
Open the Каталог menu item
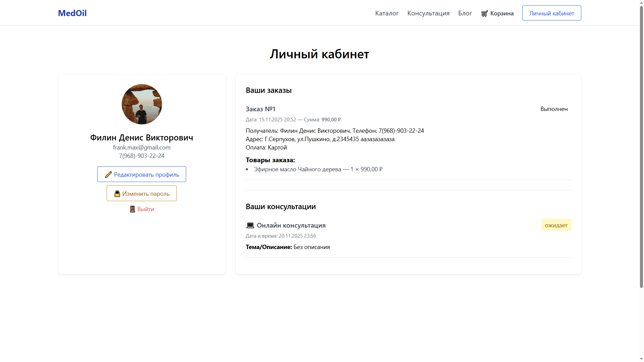[x=387, y=13]
